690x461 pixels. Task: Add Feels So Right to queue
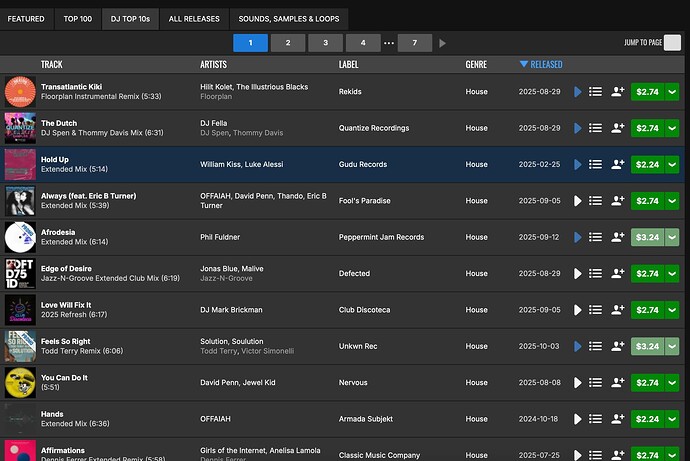pos(595,346)
